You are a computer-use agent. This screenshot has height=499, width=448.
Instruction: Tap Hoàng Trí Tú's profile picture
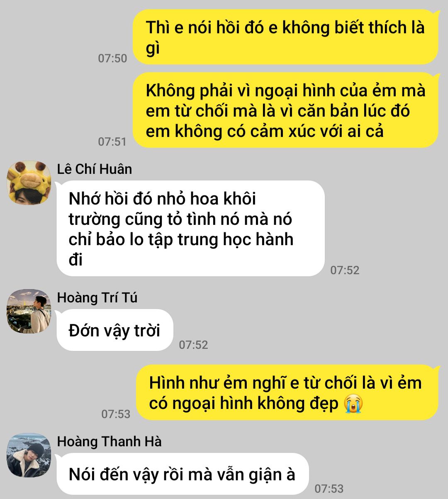click(x=29, y=311)
